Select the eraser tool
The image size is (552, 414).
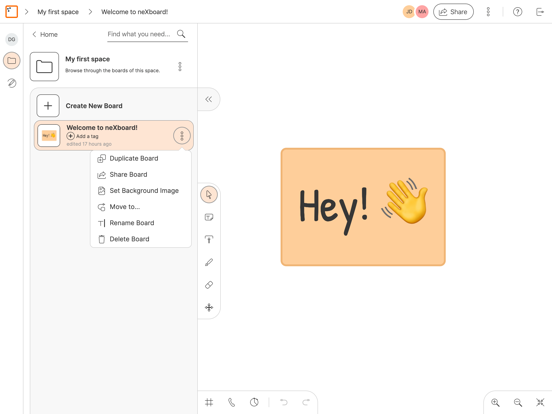coord(209,285)
